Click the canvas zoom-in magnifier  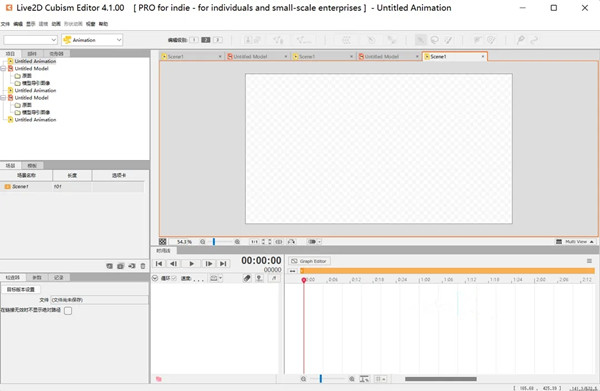pyautogui.click(x=237, y=242)
